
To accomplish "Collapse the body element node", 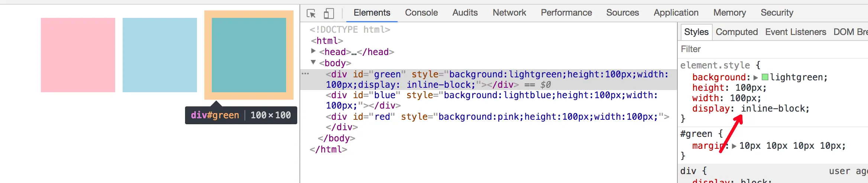I will click(x=313, y=62).
